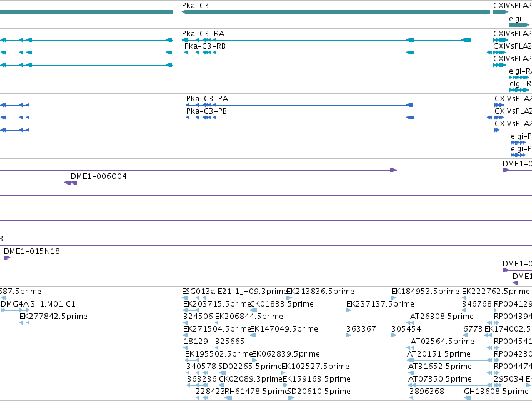Select EK184953.5prime EST label
This screenshot has width=532, height=401.
(x=425, y=292)
